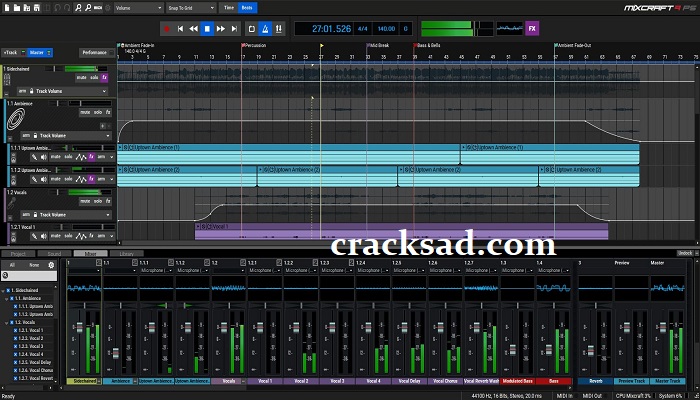The width and height of the screenshot is (700, 400).
Task: Switch to the Project tab
Action: point(18,254)
